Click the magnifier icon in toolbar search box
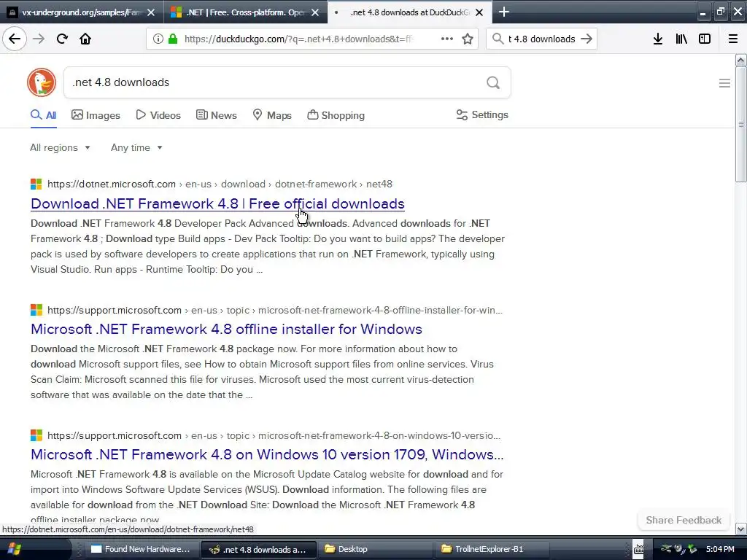The width and height of the screenshot is (747, 560). [498, 39]
